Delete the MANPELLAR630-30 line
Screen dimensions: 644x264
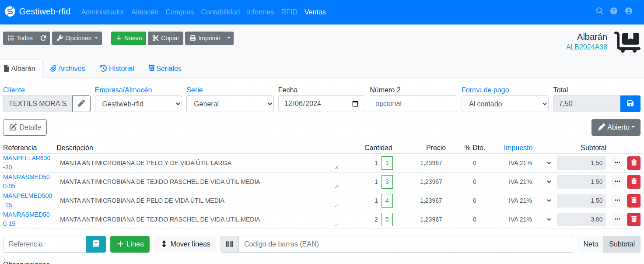coord(634,163)
